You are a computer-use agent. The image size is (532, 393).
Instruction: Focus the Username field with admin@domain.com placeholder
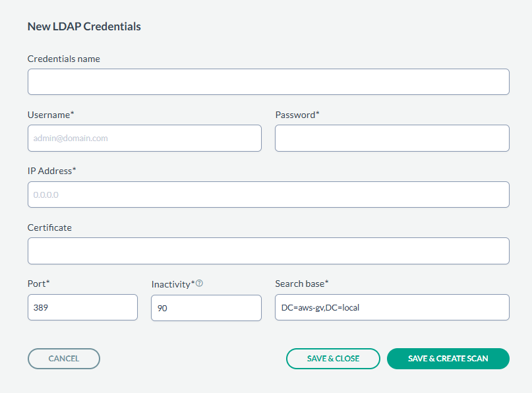(144, 138)
